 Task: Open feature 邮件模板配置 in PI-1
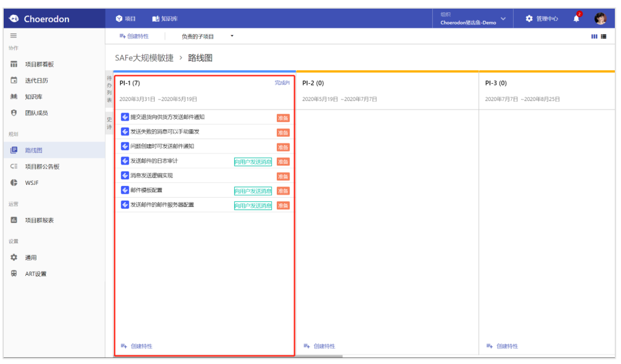tap(146, 190)
